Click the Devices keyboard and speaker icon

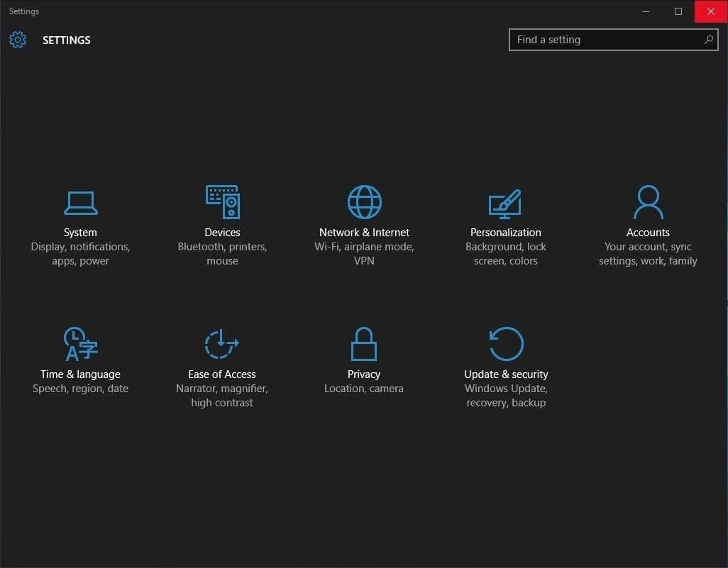222,202
